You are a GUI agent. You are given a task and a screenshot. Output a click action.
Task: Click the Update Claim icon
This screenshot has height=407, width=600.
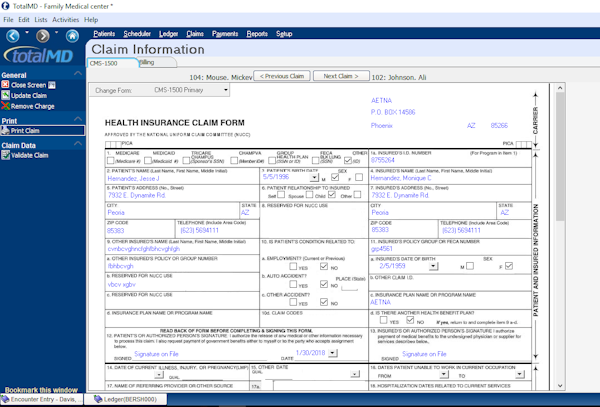click(x=7, y=95)
